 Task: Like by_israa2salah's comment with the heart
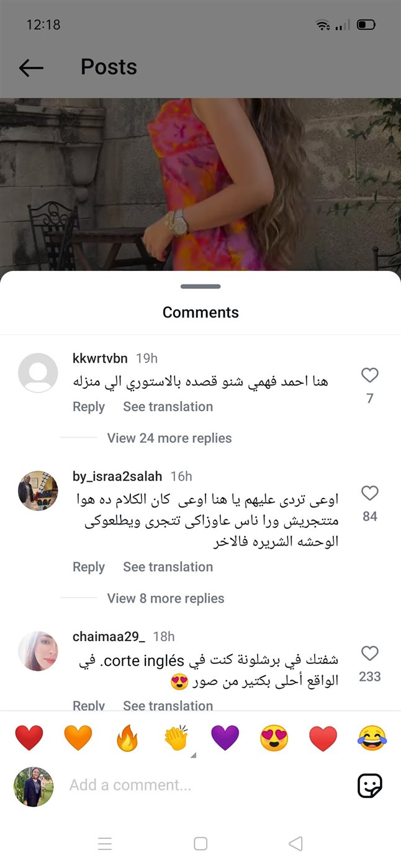(x=370, y=494)
